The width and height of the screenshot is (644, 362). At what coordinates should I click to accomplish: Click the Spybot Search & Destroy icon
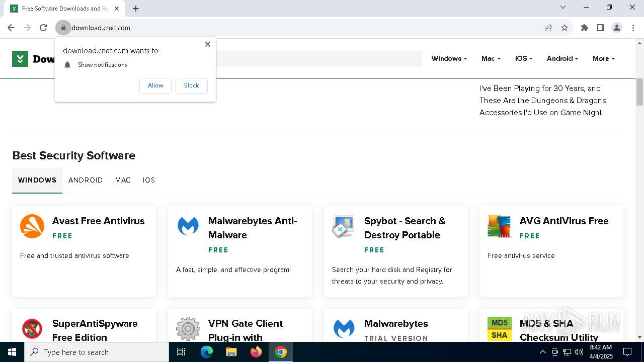click(x=344, y=226)
